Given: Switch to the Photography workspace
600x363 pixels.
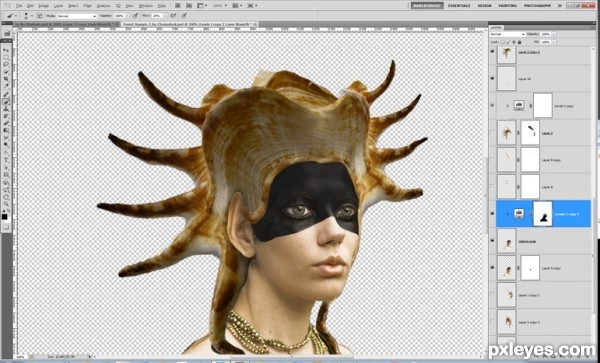Looking at the screenshot, I should (x=537, y=6).
